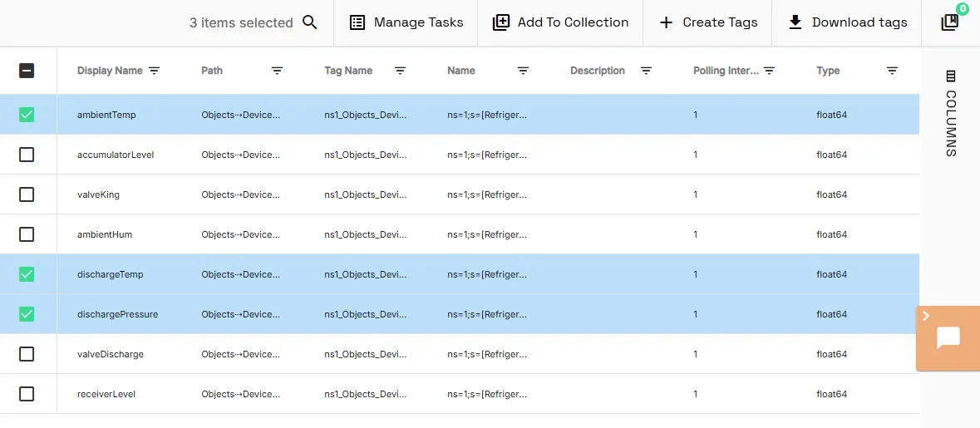
Task: Sort by Type column header
Action: [828, 71]
